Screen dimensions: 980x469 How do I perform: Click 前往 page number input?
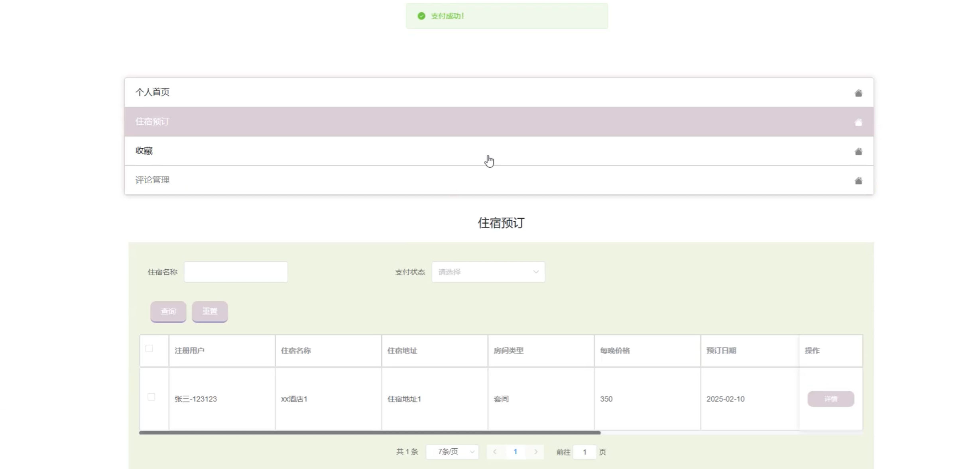coord(584,452)
